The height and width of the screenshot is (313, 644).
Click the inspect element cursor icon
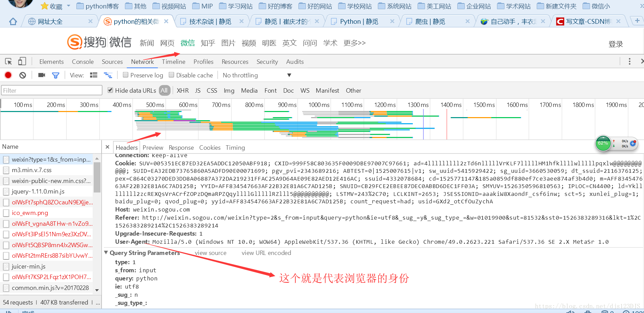click(8, 61)
